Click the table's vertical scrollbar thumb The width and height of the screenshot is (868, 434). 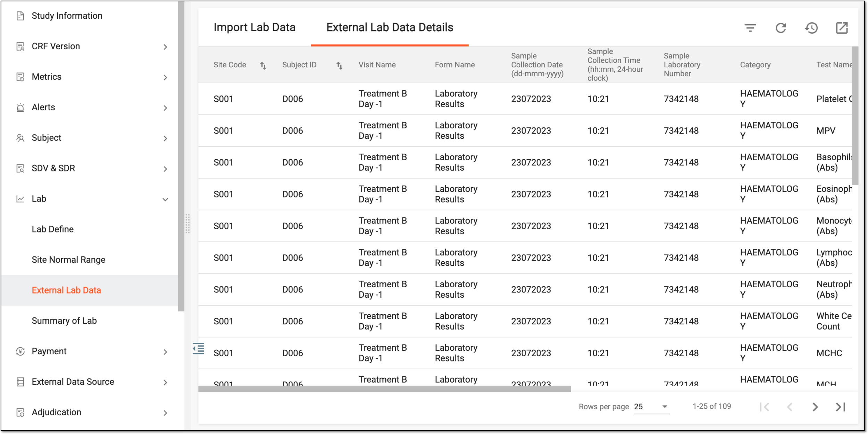coord(855,116)
